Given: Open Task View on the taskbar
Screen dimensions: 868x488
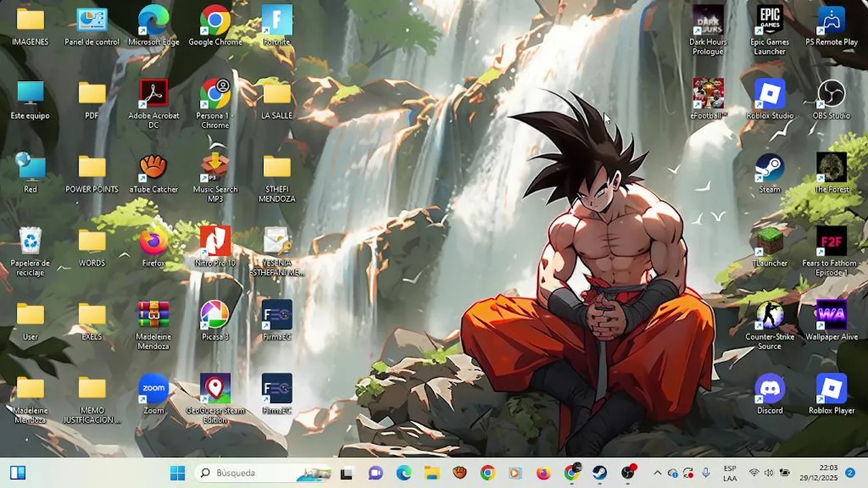Looking at the screenshot, I should [x=347, y=472].
